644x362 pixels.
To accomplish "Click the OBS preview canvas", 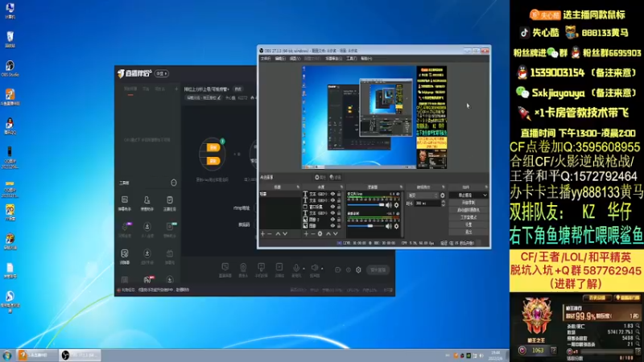I will pyautogui.click(x=374, y=117).
